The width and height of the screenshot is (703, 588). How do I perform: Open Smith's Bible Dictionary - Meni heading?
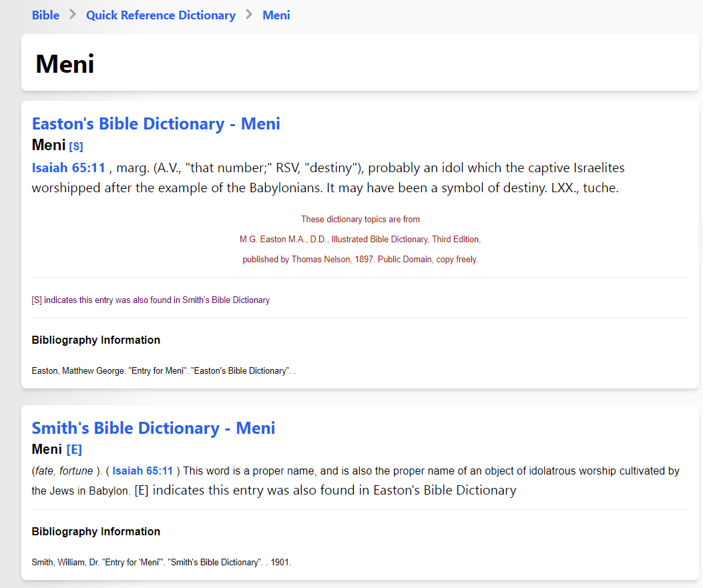click(x=154, y=428)
